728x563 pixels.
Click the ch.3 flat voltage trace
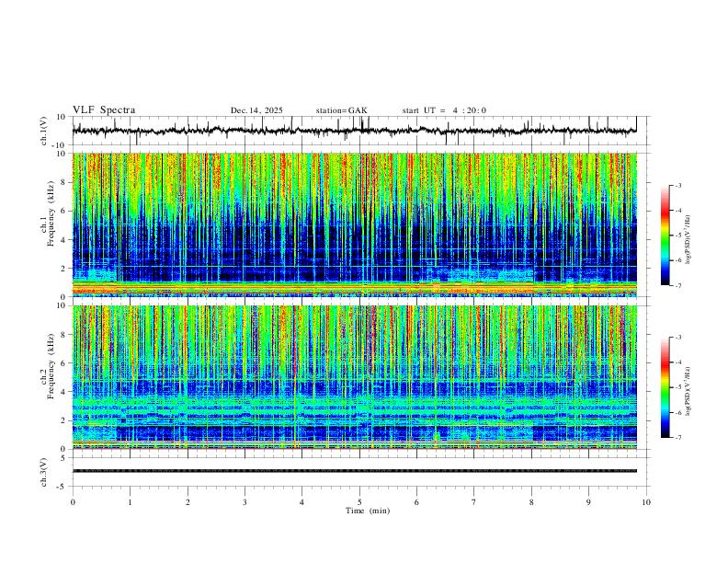click(x=354, y=471)
